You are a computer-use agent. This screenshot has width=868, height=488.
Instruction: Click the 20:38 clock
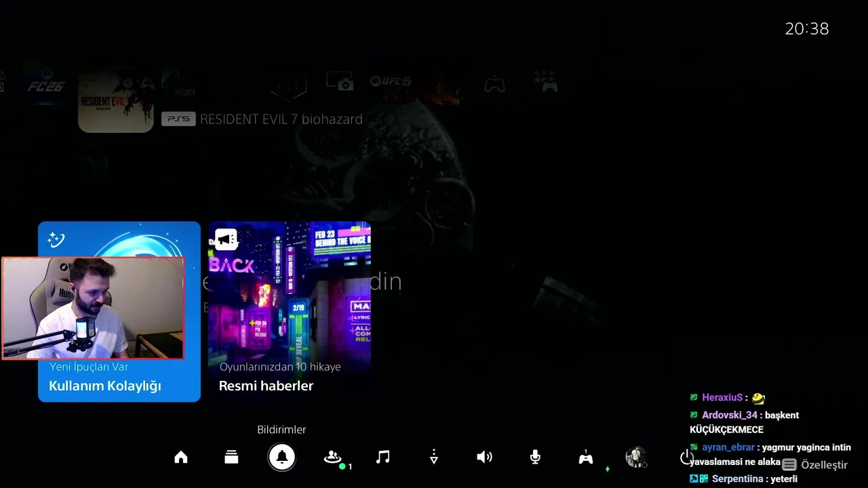(807, 28)
